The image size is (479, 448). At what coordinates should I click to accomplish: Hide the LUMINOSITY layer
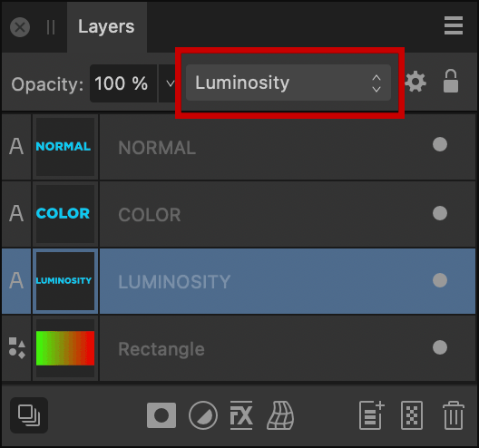pyautogui.click(x=440, y=280)
